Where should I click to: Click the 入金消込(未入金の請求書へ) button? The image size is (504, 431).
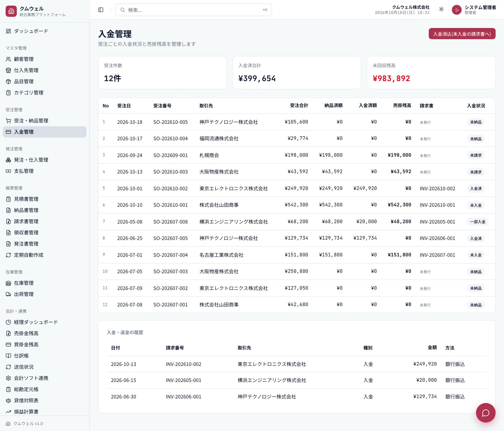(x=462, y=34)
